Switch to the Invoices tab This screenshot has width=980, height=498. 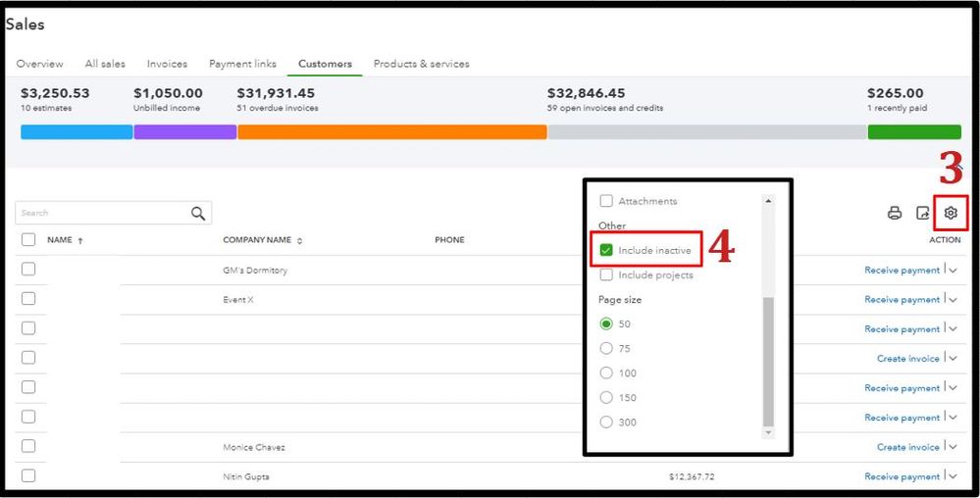coord(167,64)
